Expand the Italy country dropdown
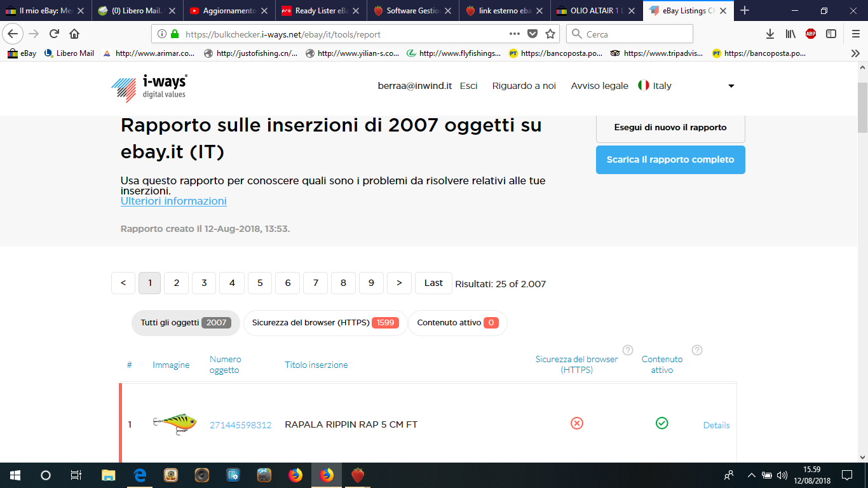 pyautogui.click(x=731, y=86)
